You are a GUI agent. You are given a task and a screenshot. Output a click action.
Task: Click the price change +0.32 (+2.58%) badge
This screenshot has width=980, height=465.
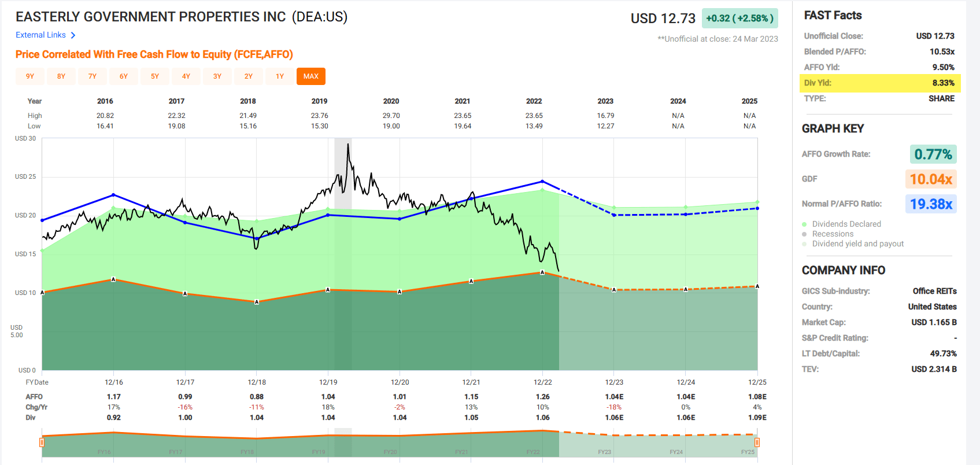[740, 19]
